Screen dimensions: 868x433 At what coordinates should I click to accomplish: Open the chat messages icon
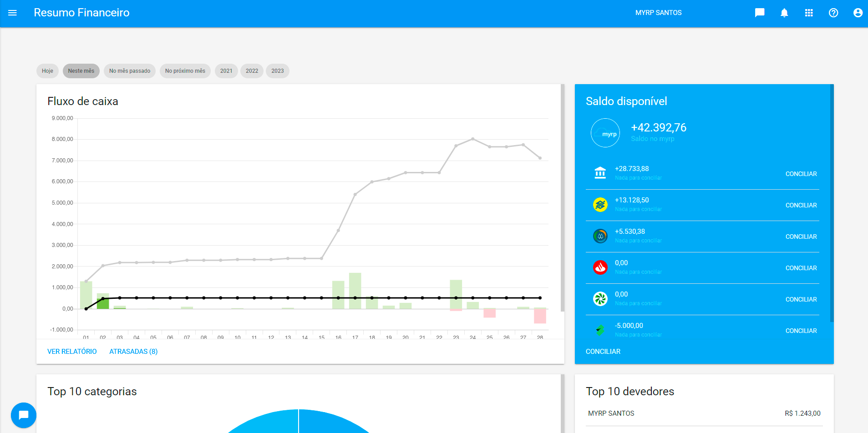(x=759, y=13)
